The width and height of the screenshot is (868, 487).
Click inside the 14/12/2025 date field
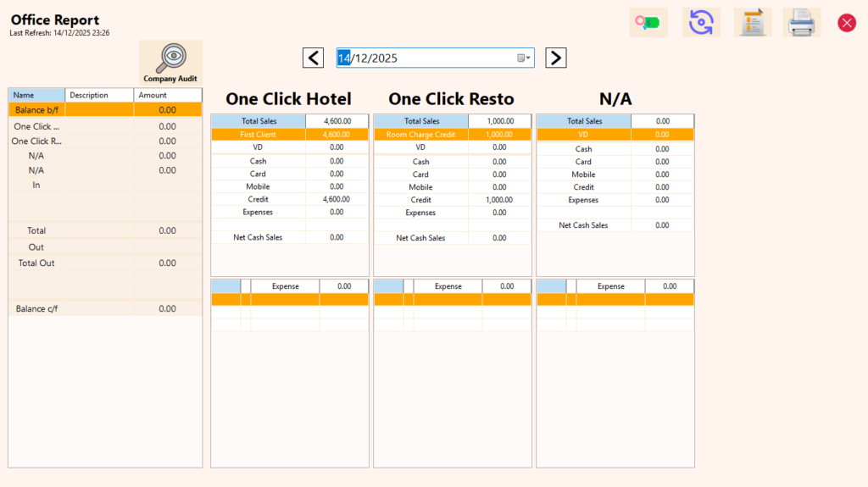click(424, 58)
